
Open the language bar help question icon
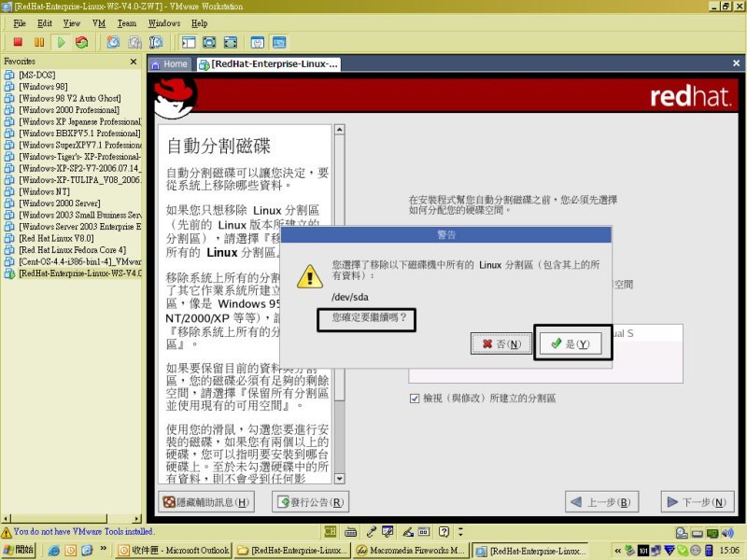pyautogui.click(x=444, y=531)
